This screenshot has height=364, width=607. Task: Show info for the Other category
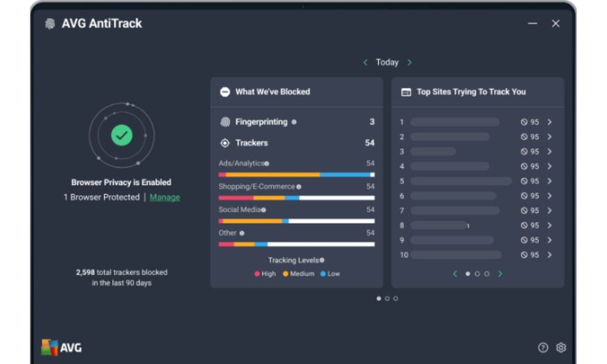point(242,233)
